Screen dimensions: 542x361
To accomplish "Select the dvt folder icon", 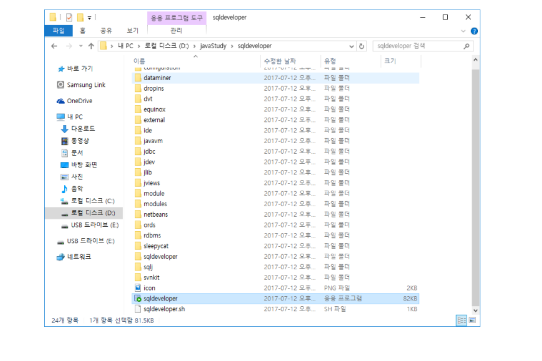I will pyautogui.click(x=138, y=99).
